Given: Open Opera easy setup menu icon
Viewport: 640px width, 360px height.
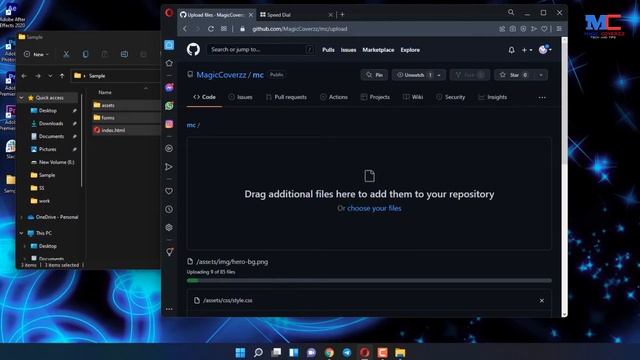Looking at the screenshot, I should tap(559, 29).
